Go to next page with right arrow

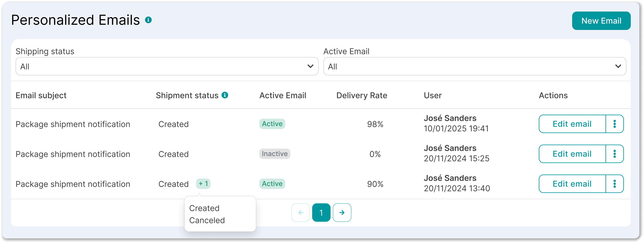[x=342, y=212]
